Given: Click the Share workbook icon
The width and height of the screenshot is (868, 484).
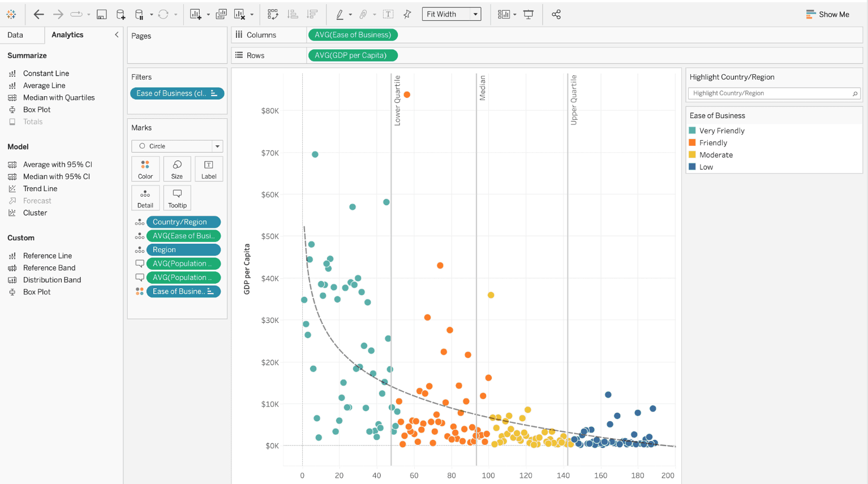Looking at the screenshot, I should (556, 14).
